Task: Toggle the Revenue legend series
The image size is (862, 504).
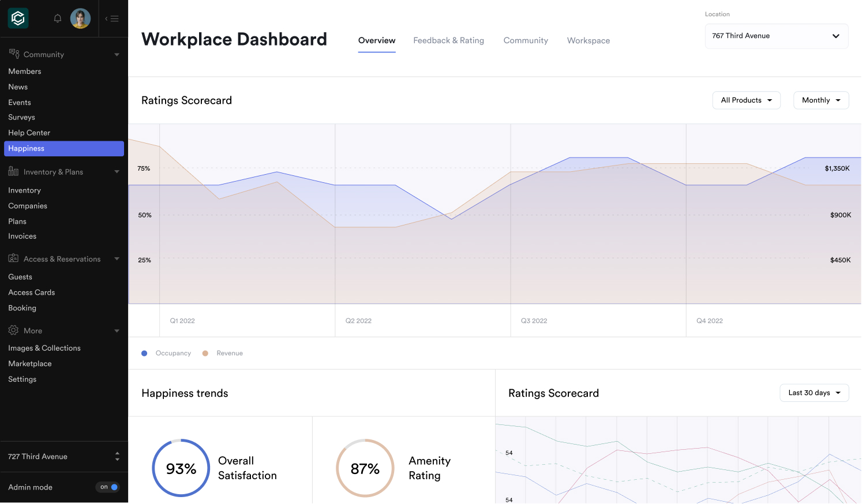Action: click(223, 353)
